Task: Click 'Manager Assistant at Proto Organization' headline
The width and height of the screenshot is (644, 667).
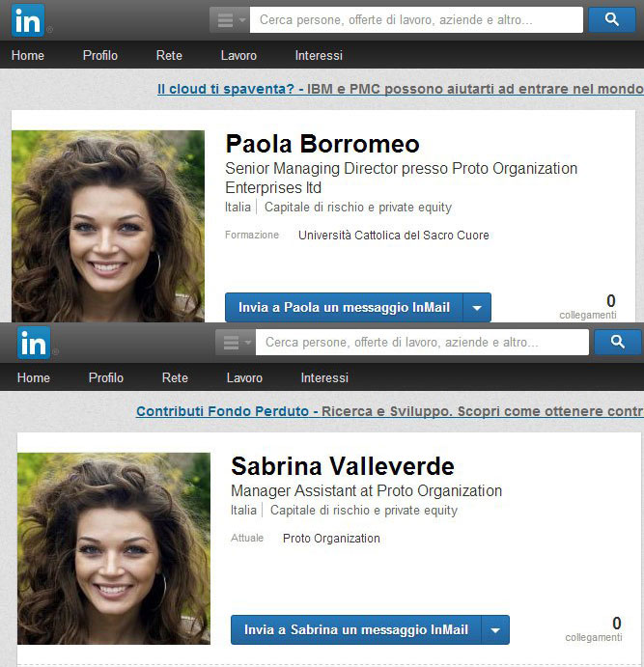Action: 366,491
